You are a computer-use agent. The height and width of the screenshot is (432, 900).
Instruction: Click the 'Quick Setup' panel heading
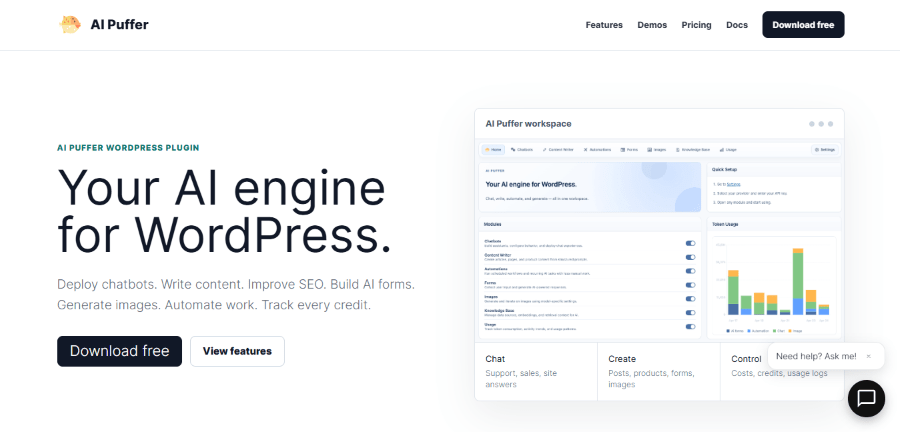(x=724, y=170)
